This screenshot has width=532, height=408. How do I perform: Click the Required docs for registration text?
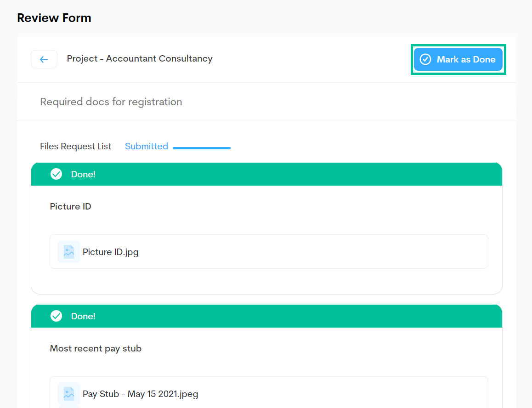tap(111, 102)
